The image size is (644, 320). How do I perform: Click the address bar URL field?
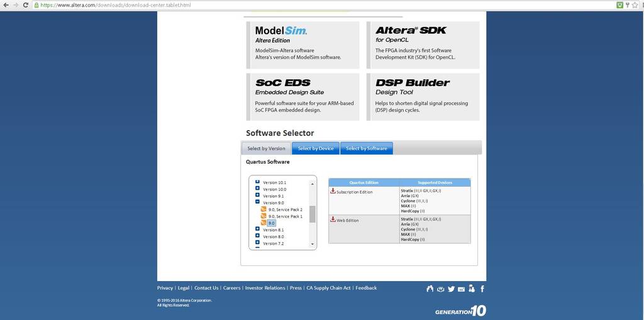pos(325,5)
